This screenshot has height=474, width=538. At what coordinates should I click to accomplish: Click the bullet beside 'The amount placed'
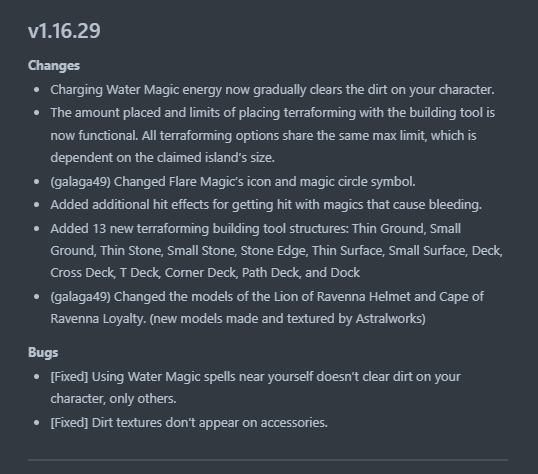[37, 113]
